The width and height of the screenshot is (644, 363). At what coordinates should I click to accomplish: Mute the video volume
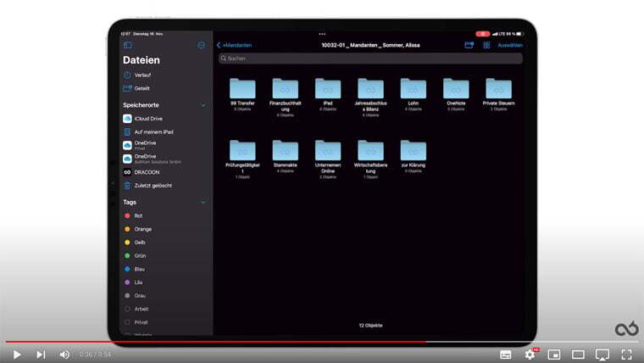point(64,355)
